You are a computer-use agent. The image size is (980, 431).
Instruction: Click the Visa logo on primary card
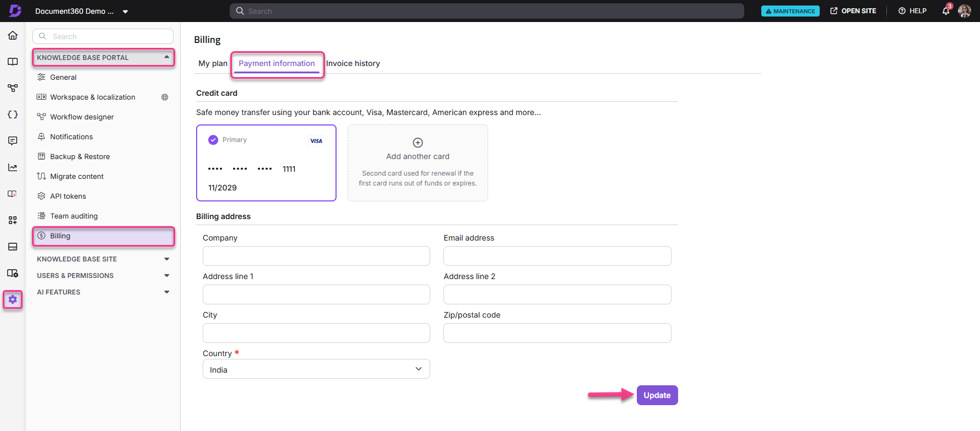[316, 141]
